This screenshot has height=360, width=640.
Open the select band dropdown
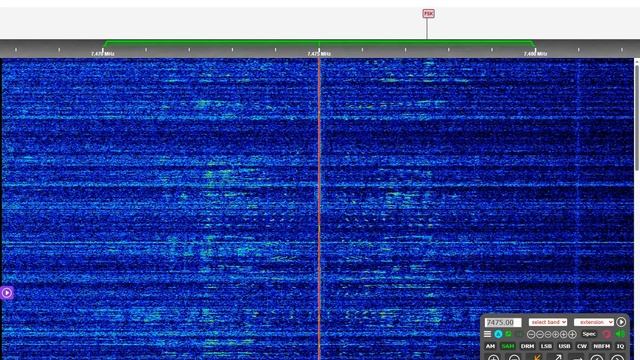(x=548, y=322)
